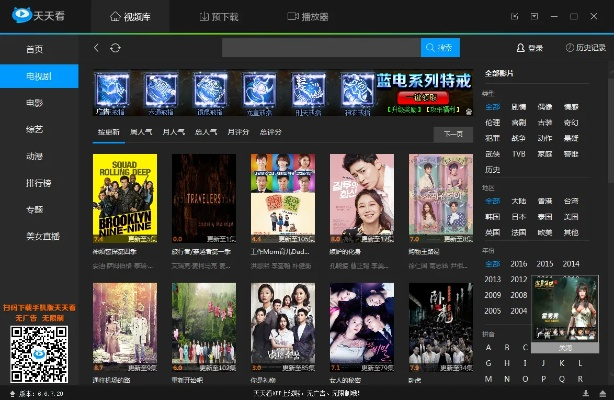This screenshot has height=400, width=614.
Task: Click the Tiantiankan logo in title bar
Action: click(33, 16)
